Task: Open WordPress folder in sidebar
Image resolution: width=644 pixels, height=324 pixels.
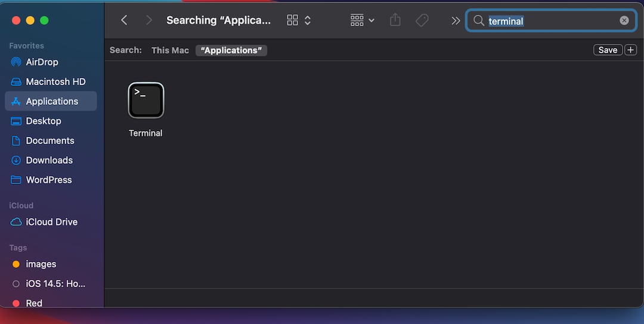Action: pyautogui.click(x=48, y=180)
